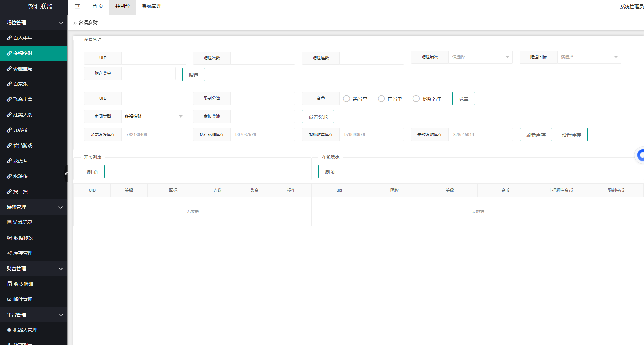
Task: Click the link icon beside 百人牛牛
Action: point(9,38)
